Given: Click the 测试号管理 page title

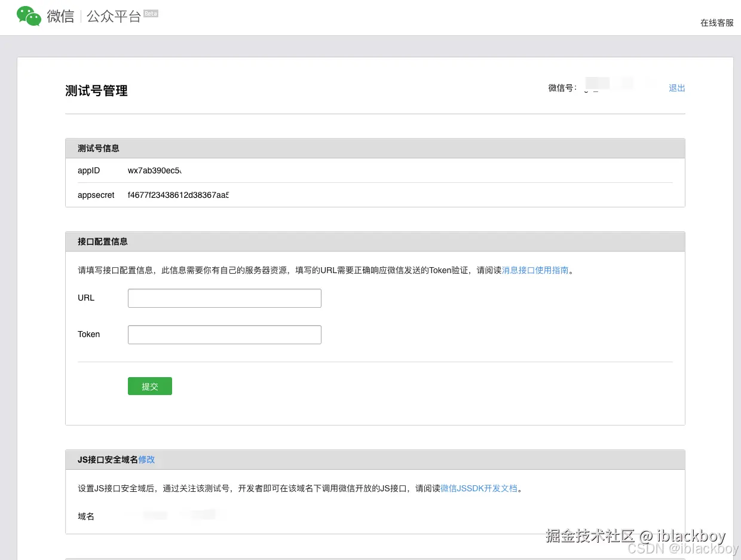Looking at the screenshot, I should (x=96, y=91).
